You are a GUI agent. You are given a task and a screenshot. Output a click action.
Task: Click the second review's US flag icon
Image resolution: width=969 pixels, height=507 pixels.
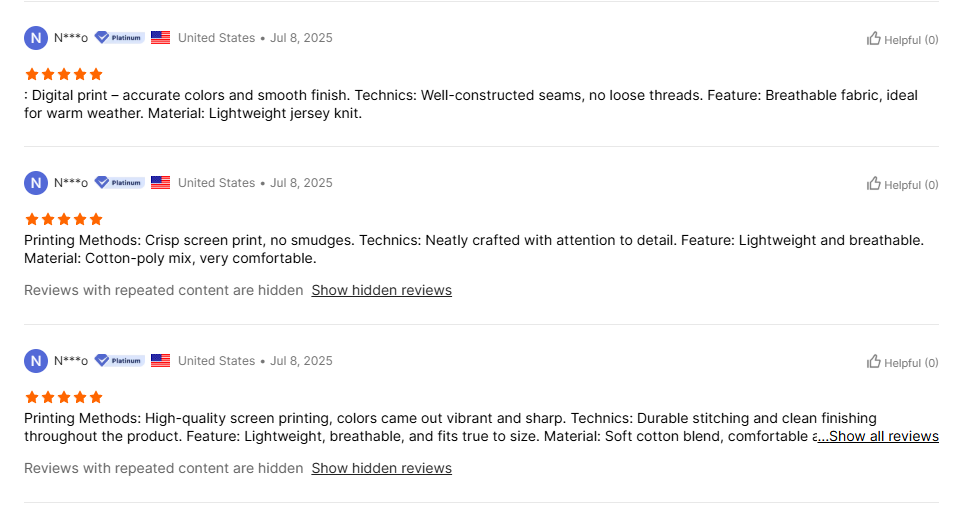[161, 183]
